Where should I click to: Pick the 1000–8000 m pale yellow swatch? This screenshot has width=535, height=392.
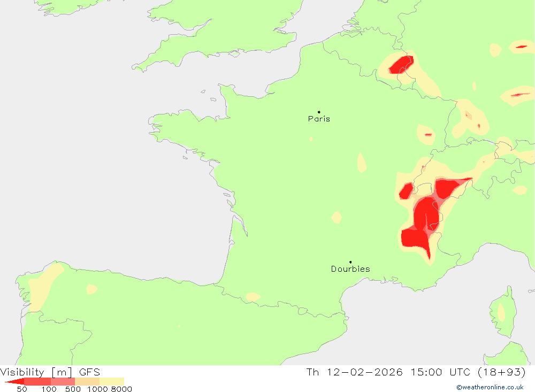tap(112, 381)
